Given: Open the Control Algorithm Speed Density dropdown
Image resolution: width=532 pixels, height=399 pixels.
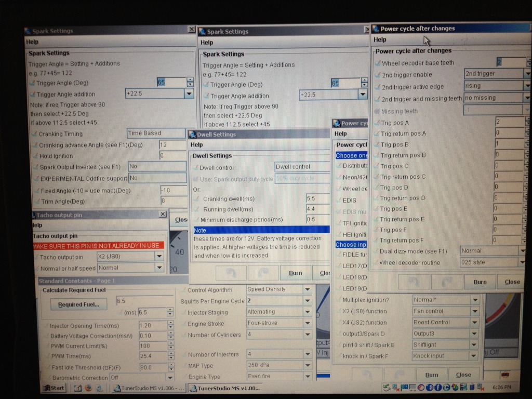Looking at the screenshot, I should coord(308,289).
